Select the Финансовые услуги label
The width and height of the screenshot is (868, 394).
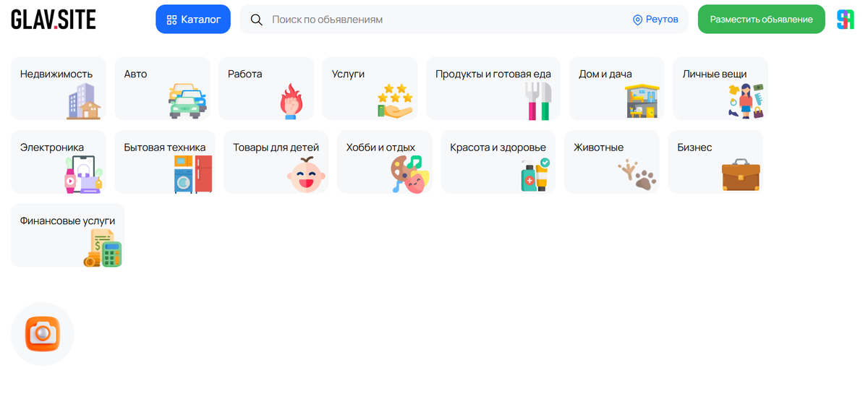coord(67,220)
